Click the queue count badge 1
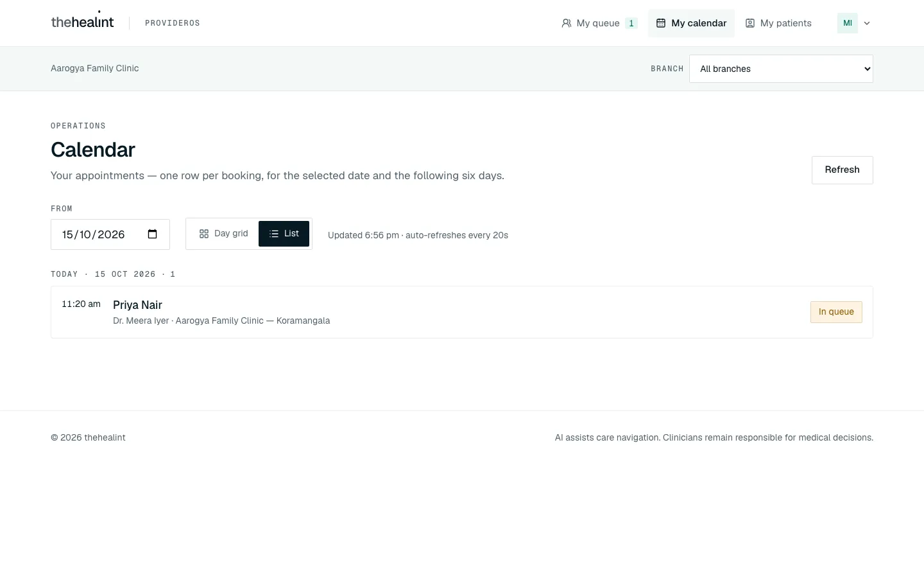This screenshot has height=578, width=924. (x=631, y=23)
